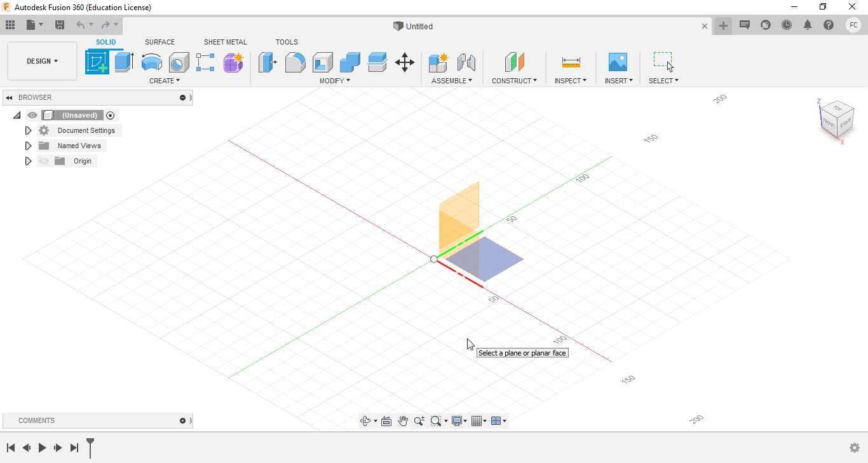This screenshot has width=868, height=463.
Task: Select the Create Form icon
Action: pos(233,62)
